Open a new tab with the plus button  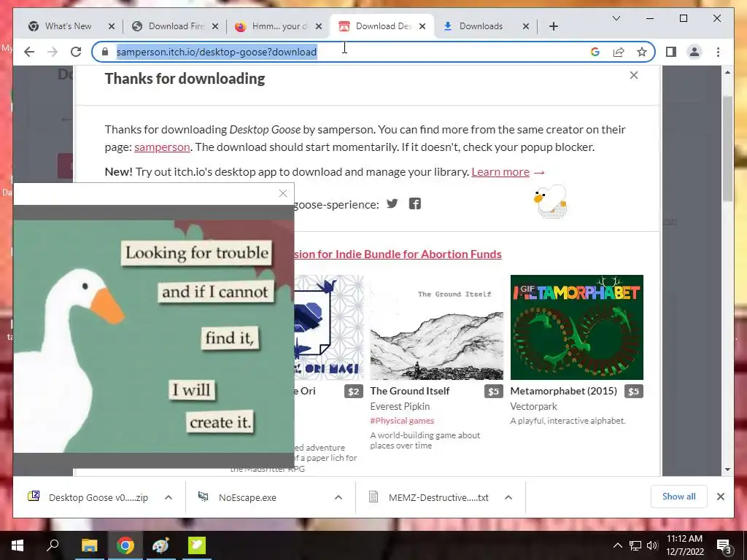pyautogui.click(x=553, y=26)
